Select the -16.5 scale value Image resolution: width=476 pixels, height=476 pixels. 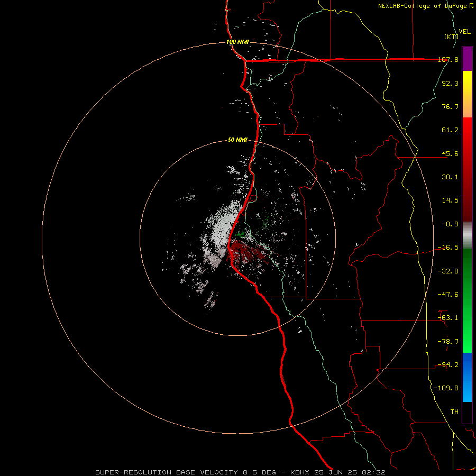448,248
